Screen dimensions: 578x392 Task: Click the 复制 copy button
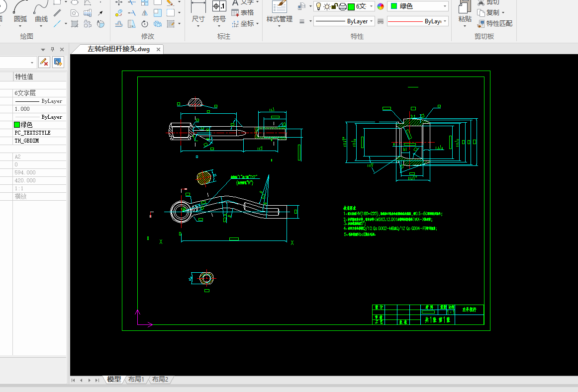(491, 12)
